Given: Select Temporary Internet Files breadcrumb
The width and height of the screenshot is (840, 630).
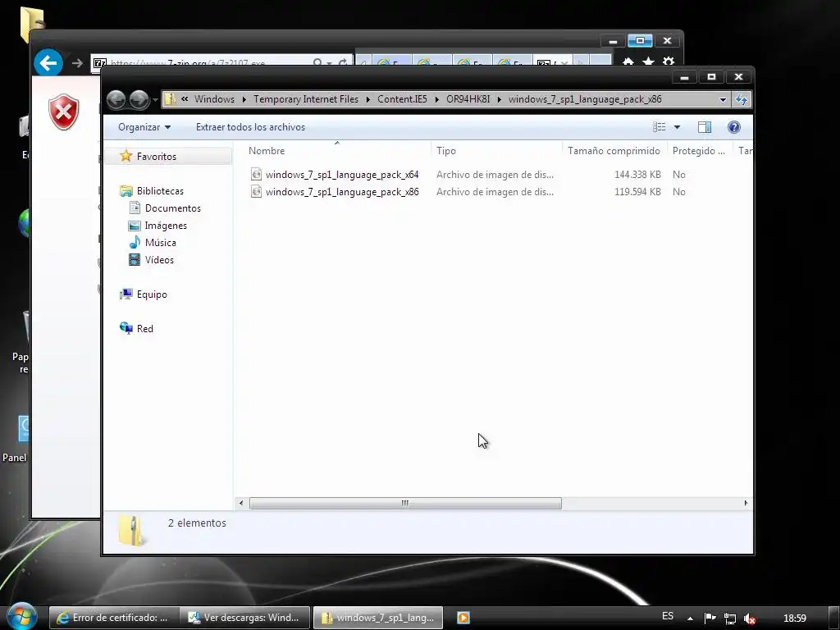Looking at the screenshot, I should pyautogui.click(x=306, y=99).
